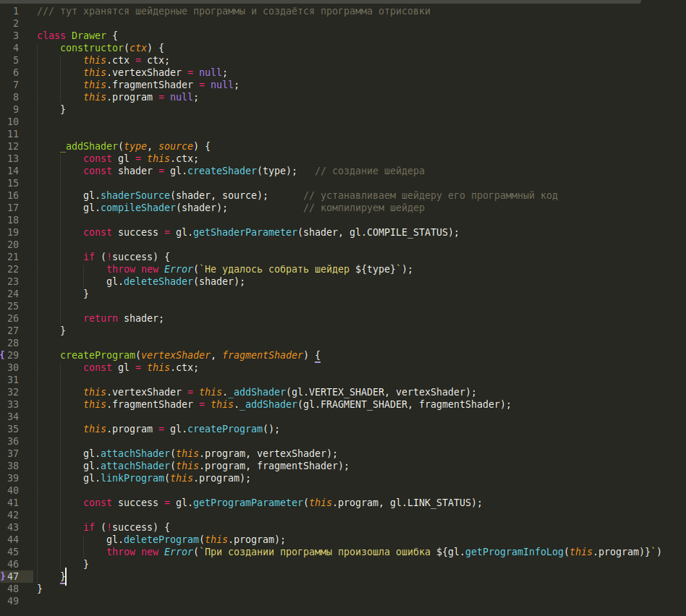Click 'deleteProgram' call on line 44
This screenshot has height=616, width=686.
pyautogui.click(x=161, y=539)
